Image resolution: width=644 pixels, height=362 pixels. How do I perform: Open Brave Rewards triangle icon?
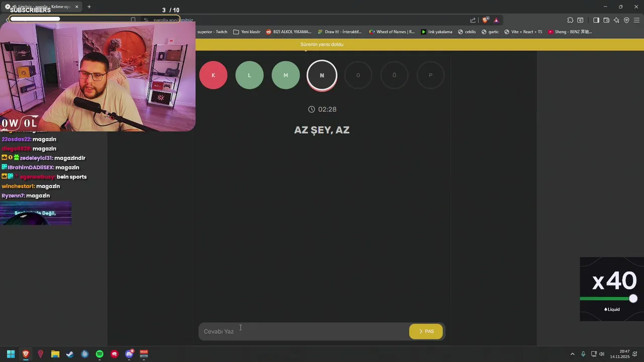[x=496, y=20]
